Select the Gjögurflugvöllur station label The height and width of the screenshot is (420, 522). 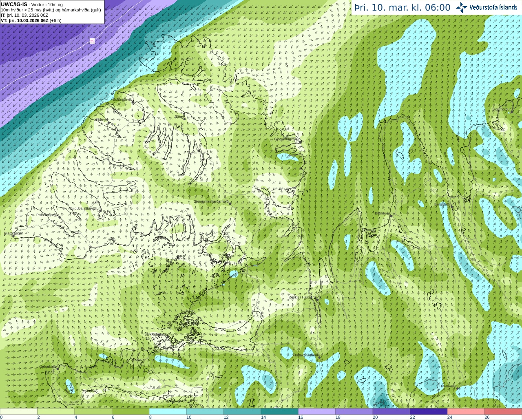[x=287, y=139]
